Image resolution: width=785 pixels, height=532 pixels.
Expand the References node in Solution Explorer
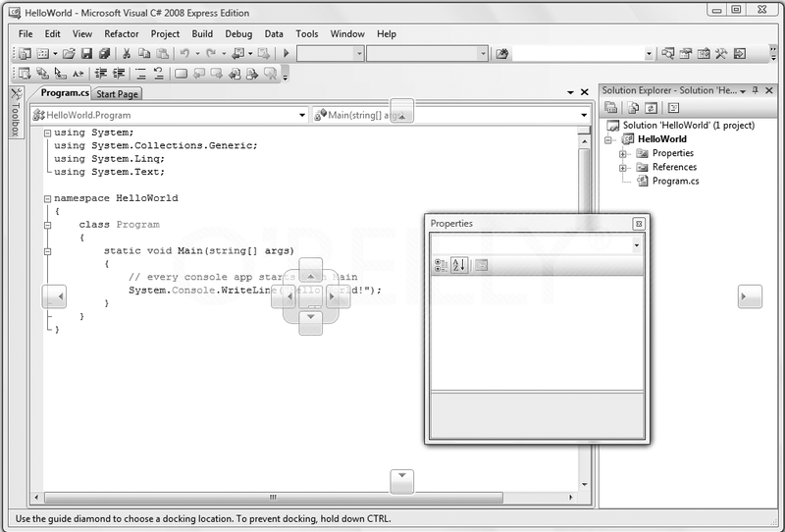click(623, 168)
